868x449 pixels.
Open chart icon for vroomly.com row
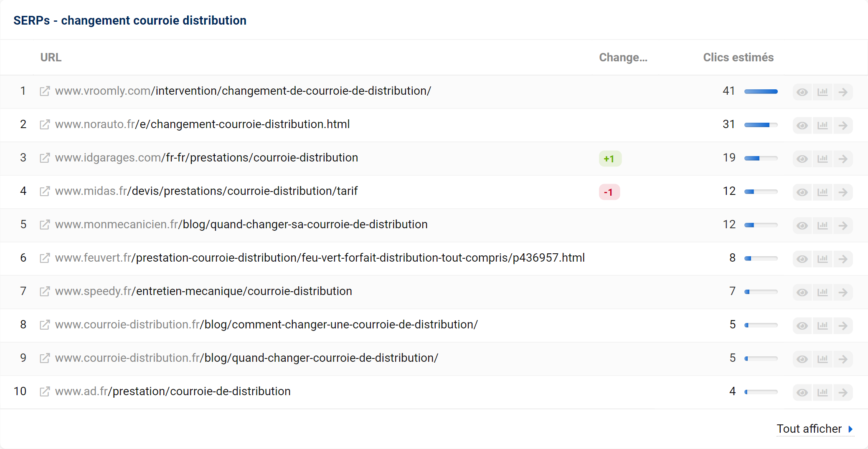coord(822,92)
